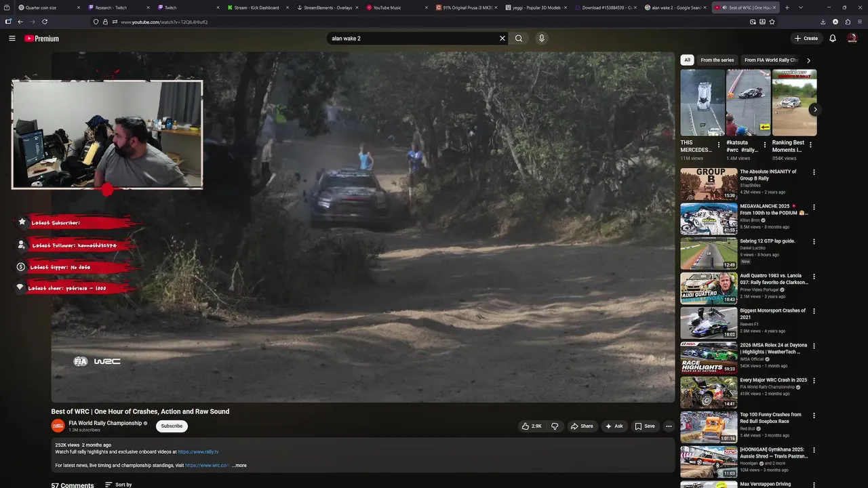Open FIA World Rally Championship channel name
This screenshot has height=488, width=868.
pyautogui.click(x=105, y=423)
